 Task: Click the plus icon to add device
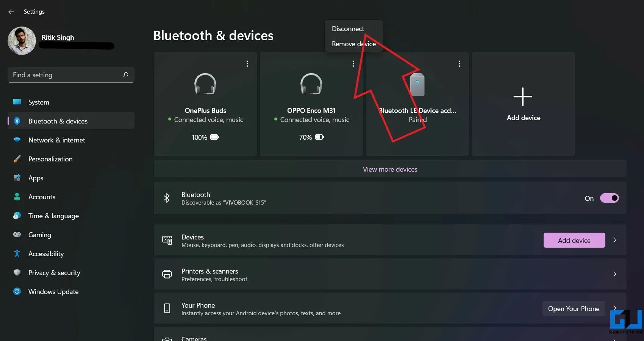[523, 97]
